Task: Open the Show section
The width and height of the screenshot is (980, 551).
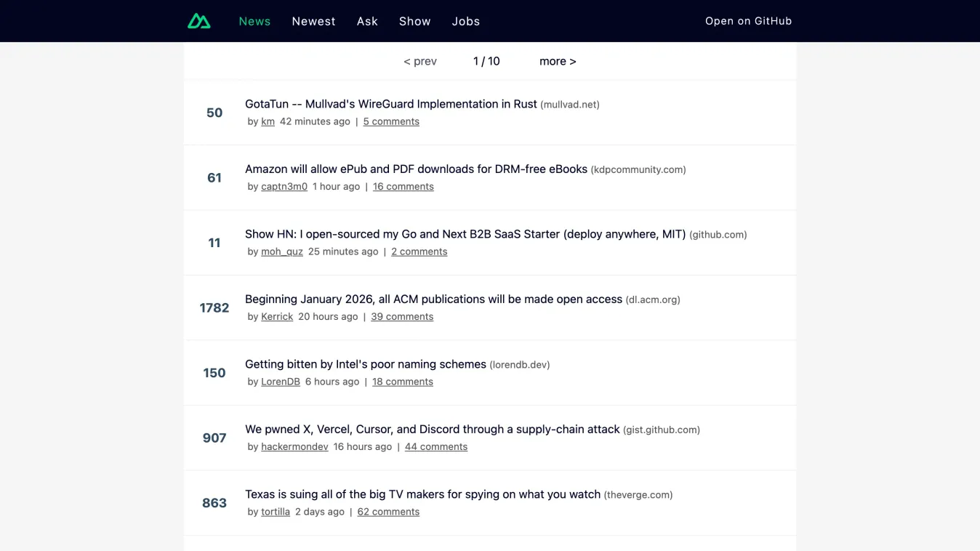Action: [414, 21]
